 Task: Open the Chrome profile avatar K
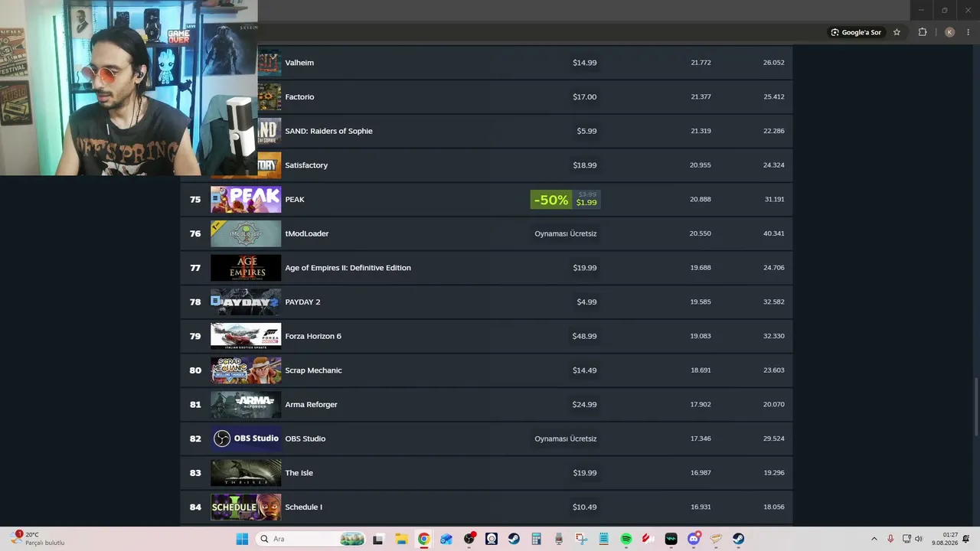(949, 32)
